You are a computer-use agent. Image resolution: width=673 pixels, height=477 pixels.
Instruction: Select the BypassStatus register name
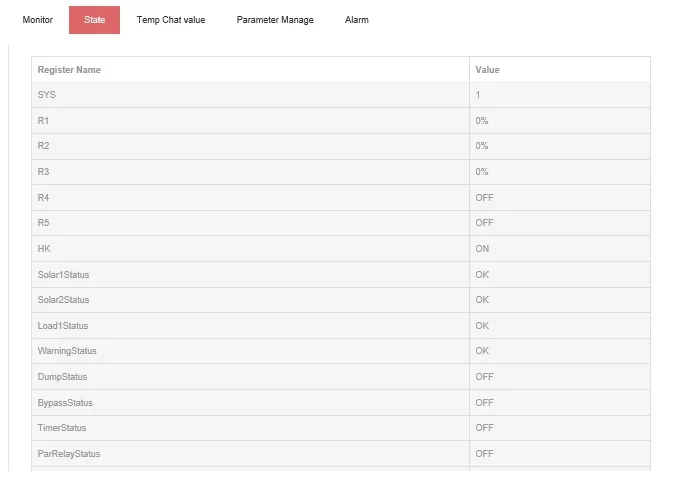click(65, 403)
